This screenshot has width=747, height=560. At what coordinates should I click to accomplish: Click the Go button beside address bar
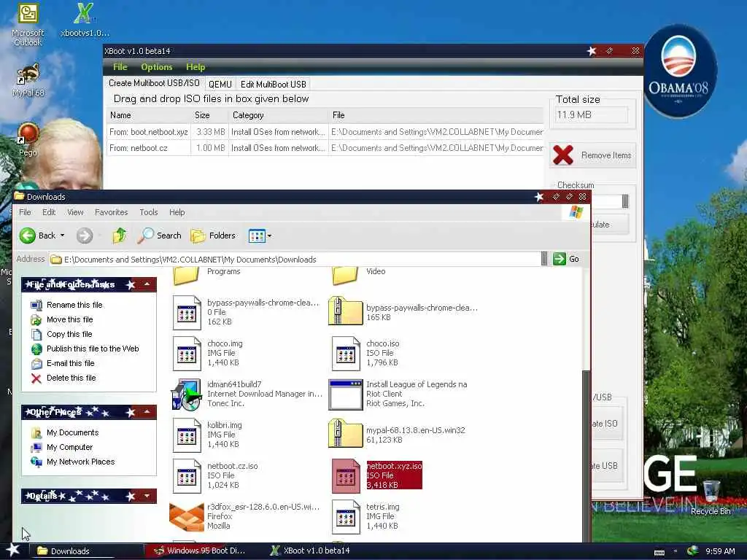[566, 259]
